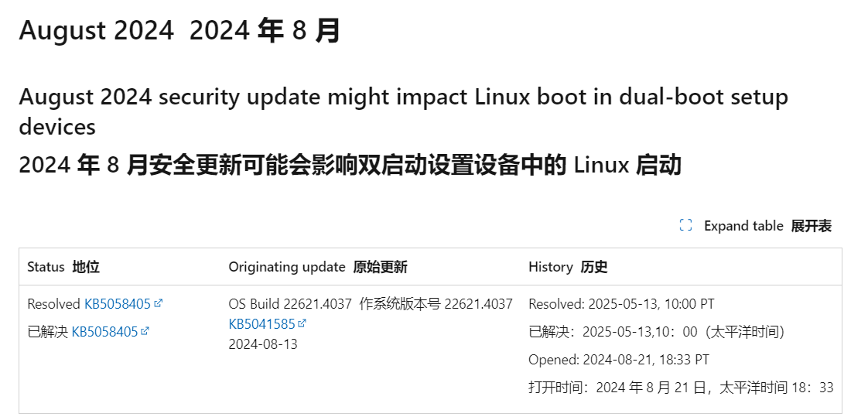Click the Expand table text label
This screenshot has height=417, width=868.
(x=743, y=226)
